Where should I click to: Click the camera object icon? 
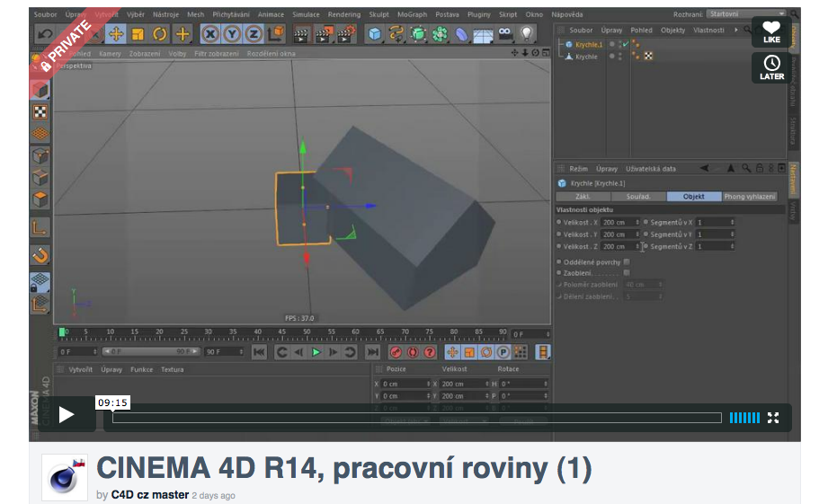[505, 34]
